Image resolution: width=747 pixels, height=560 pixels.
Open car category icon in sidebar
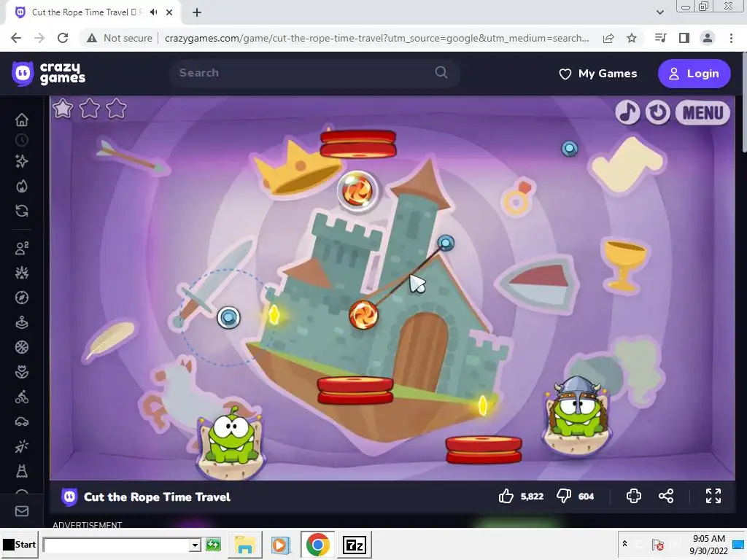coord(22,421)
